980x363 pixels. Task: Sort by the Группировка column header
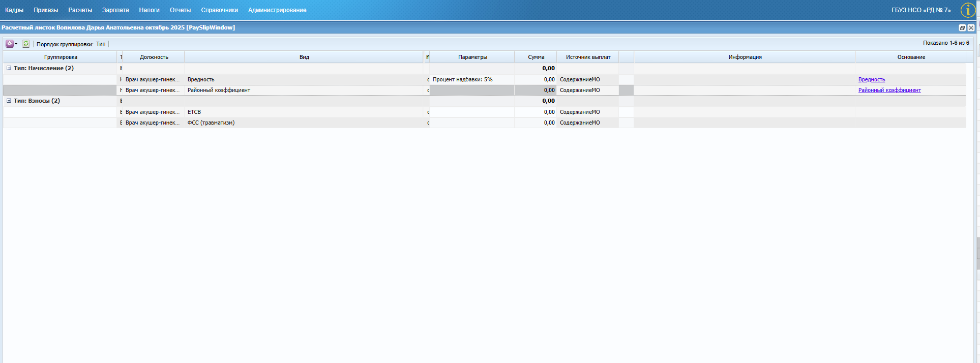point(61,57)
